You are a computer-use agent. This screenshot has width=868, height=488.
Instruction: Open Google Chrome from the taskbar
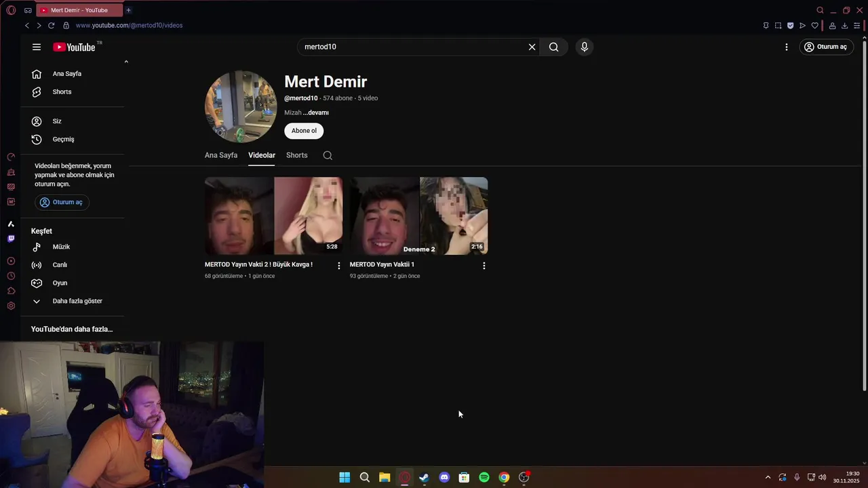point(504,477)
